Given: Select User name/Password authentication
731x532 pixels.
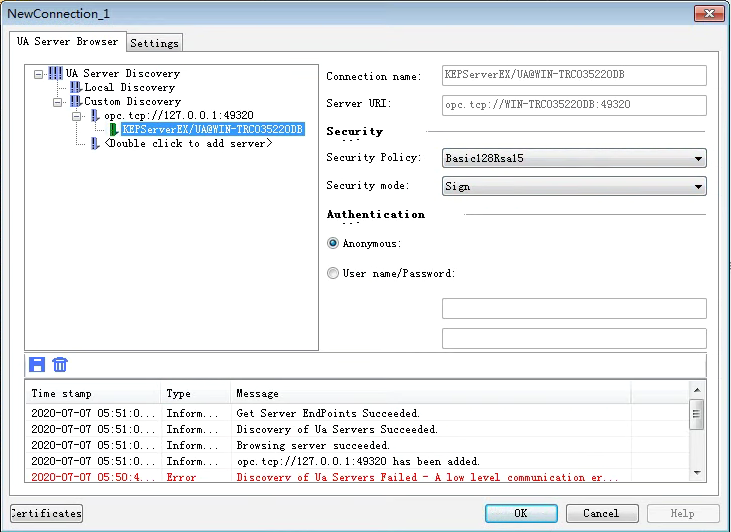Looking at the screenshot, I should (x=333, y=273).
